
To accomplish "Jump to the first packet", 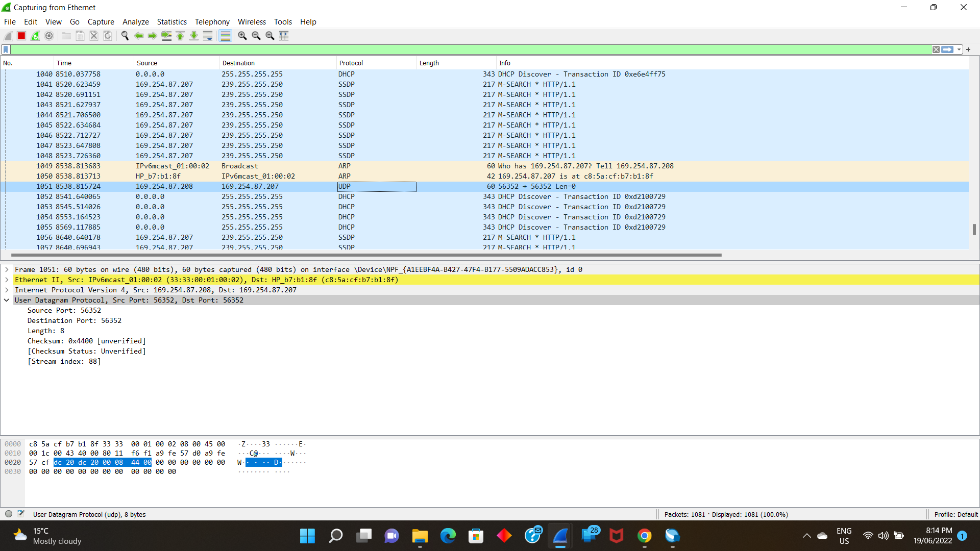I will pyautogui.click(x=180, y=36).
